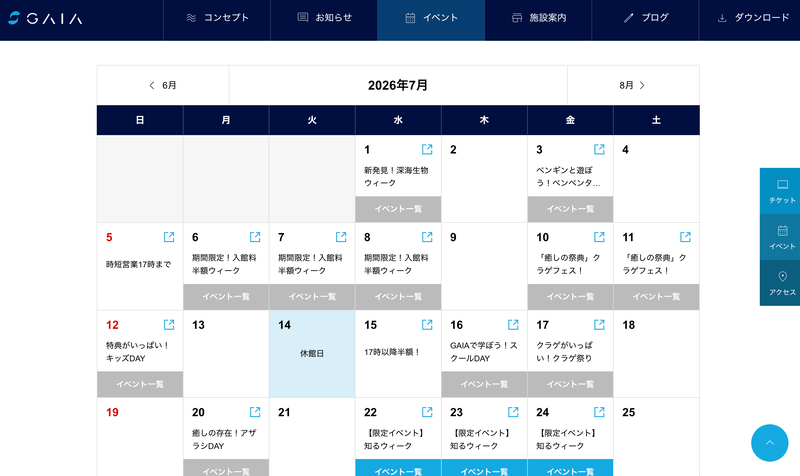This screenshot has width=800, height=476.
Task: Open external link icon for July 20
Action: click(x=255, y=412)
